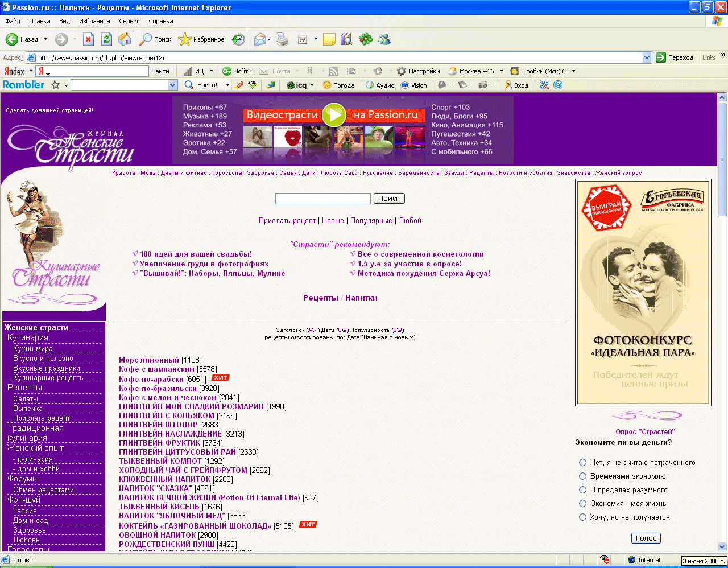Click the Yandex ИЦ citation index bars
Image resolution: width=728 pixels, height=568 pixels.
click(x=188, y=71)
